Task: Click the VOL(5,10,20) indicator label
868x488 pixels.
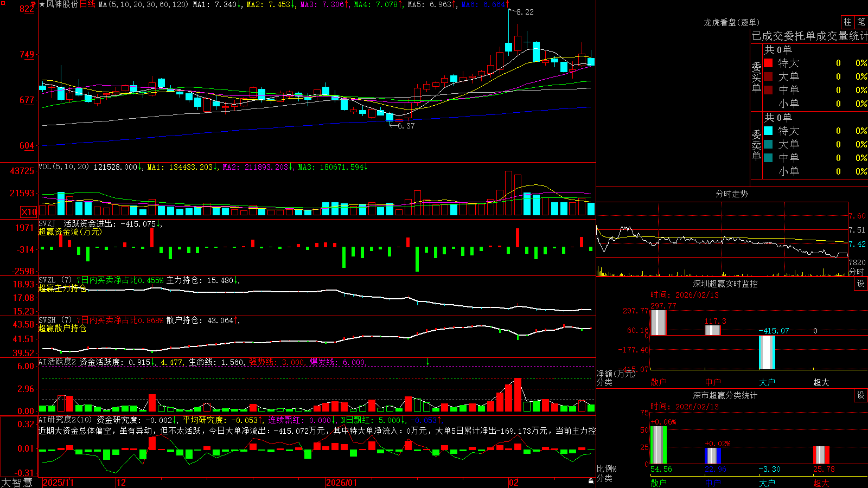Action: pyautogui.click(x=63, y=167)
